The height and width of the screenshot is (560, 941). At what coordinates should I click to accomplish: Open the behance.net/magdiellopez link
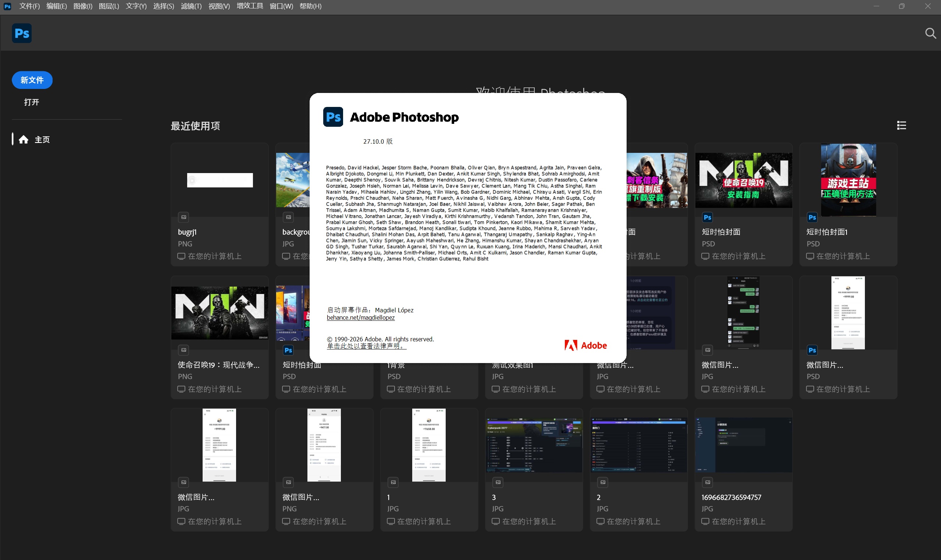tap(361, 318)
